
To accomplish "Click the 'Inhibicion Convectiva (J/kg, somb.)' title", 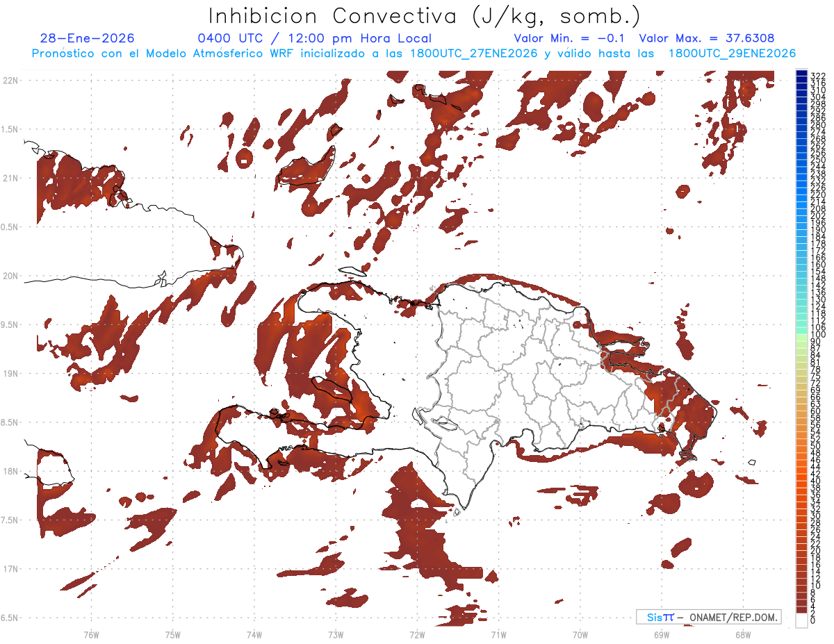I will (424, 15).
